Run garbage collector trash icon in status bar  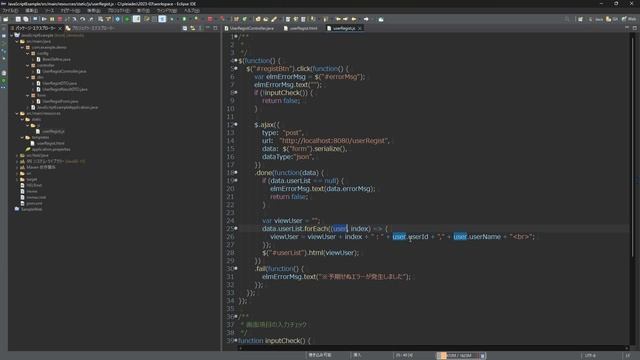point(482,356)
